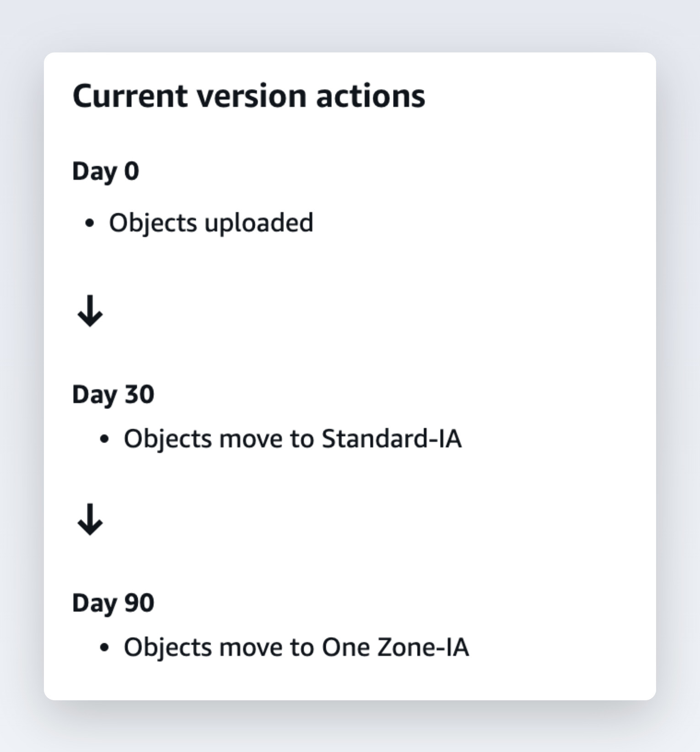700x752 pixels.
Task: Click the number 90 in Day 90
Action: (x=140, y=603)
